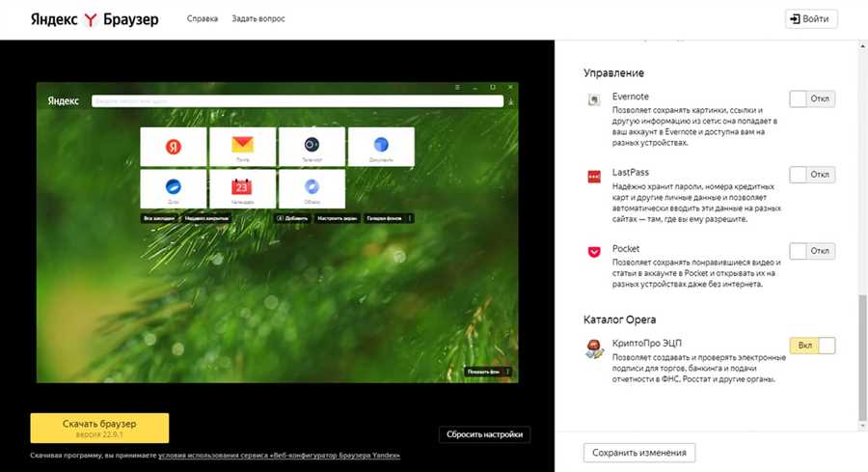Screen dimensions: 868x472
Task: Switch on the Pocket extension
Action: [x=812, y=251]
